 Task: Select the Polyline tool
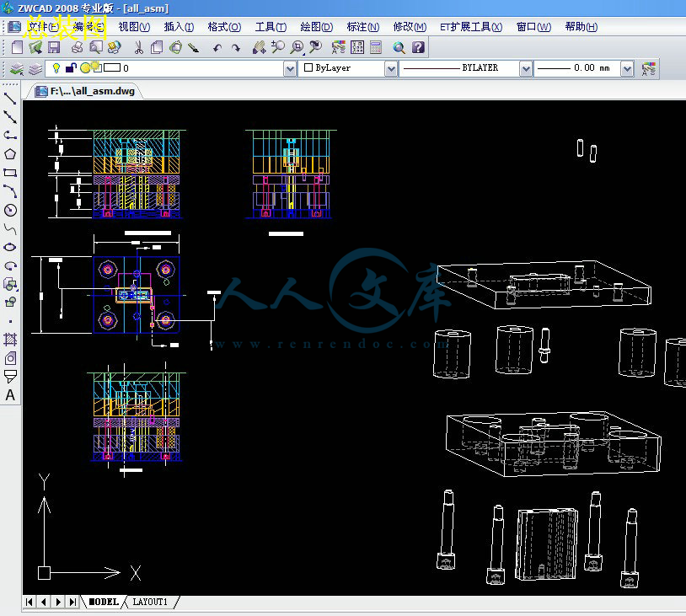point(10,135)
